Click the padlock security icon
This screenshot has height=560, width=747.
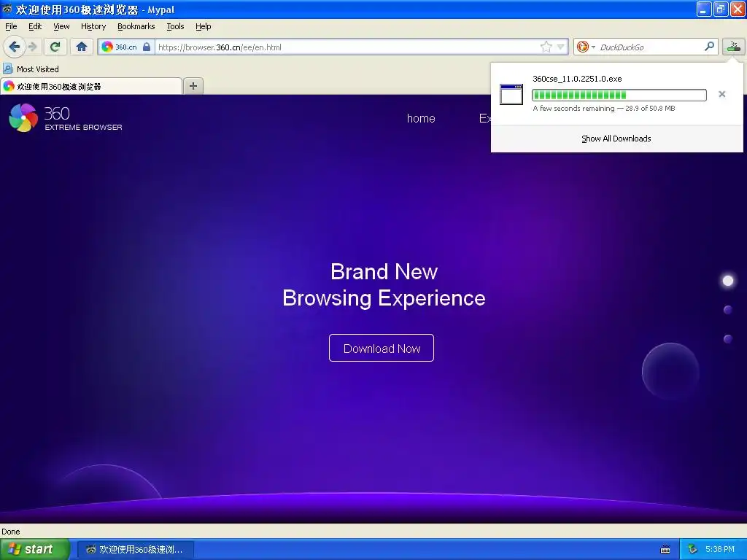(x=147, y=47)
